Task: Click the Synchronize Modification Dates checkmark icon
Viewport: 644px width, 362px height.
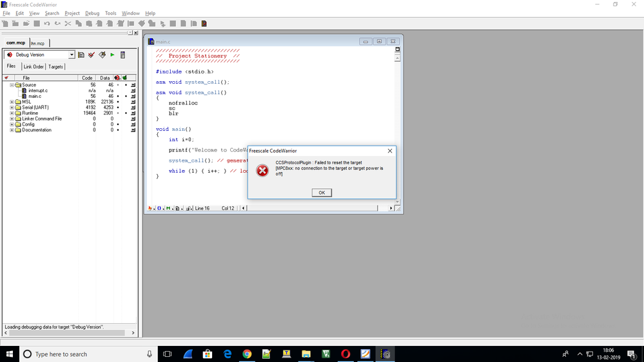Action: pyautogui.click(x=91, y=55)
